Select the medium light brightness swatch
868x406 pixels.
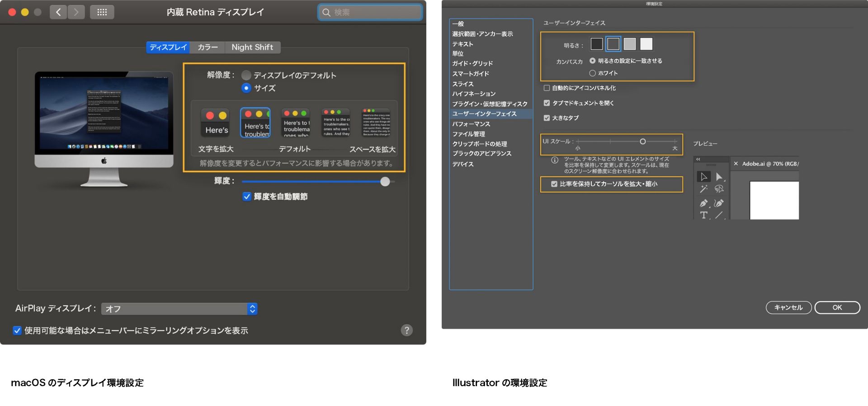(630, 44)
